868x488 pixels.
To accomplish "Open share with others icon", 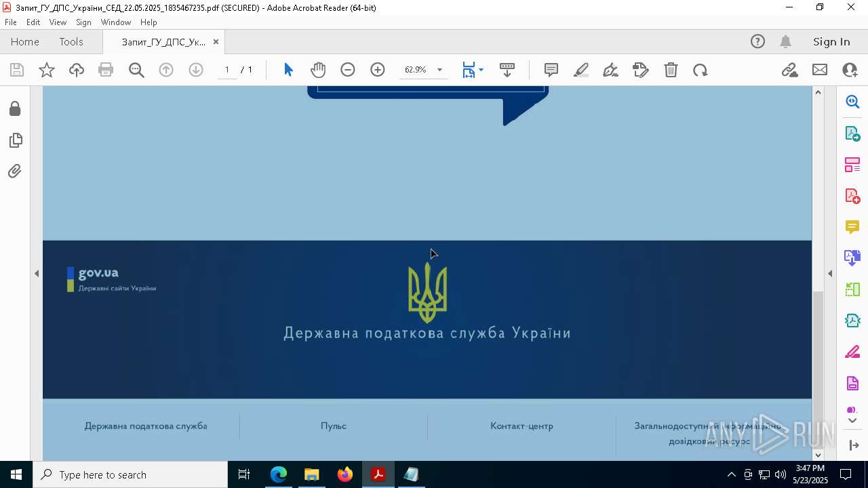I will [850, 70].
